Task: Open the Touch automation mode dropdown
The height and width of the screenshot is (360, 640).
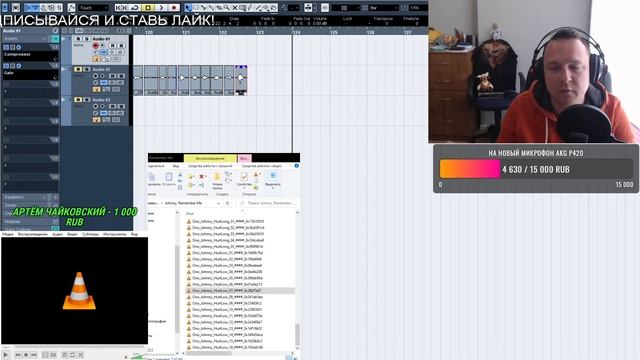Action: 93,7
